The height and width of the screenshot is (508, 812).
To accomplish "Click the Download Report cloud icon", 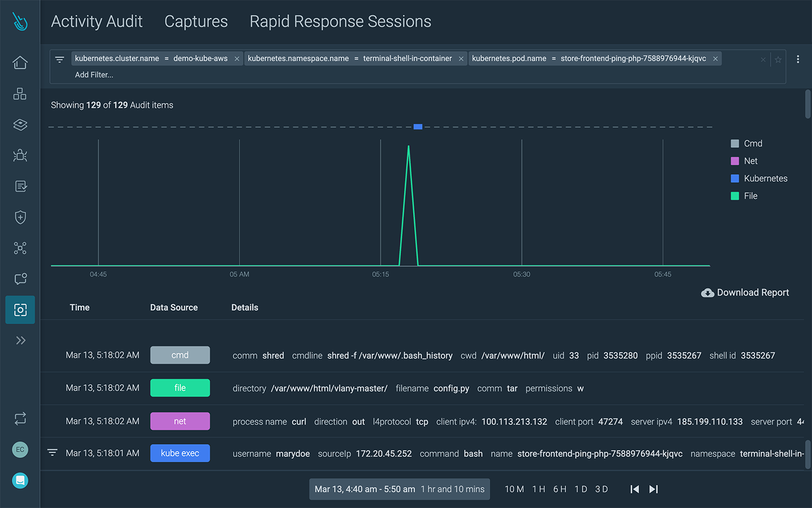I will [708, 292].
